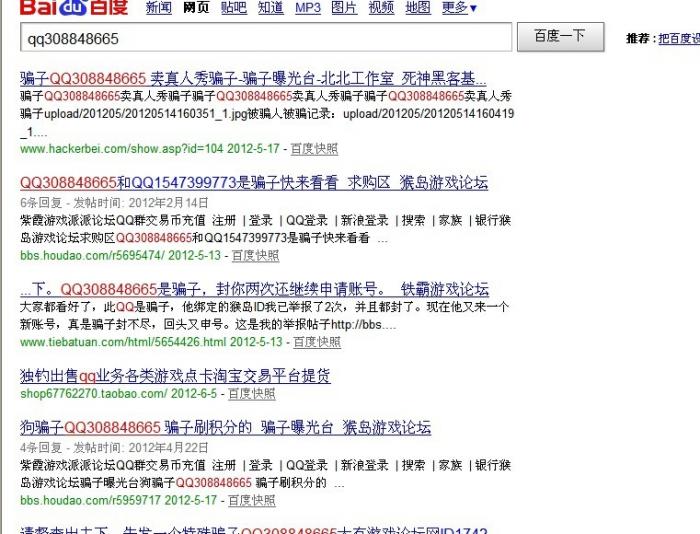Viewport: 700px width, 534px height.
Task: Click the 百度一下 search button
Action: [560, 37]
